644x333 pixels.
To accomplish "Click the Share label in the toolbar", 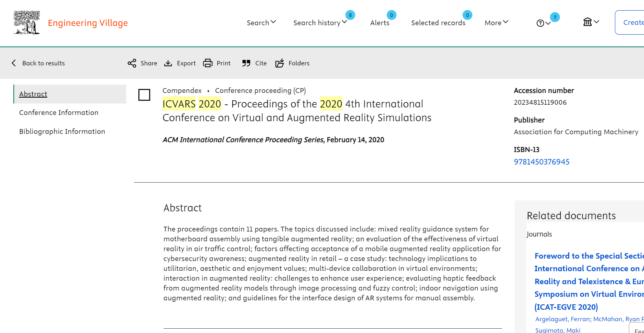I will [x=149, y=63].
